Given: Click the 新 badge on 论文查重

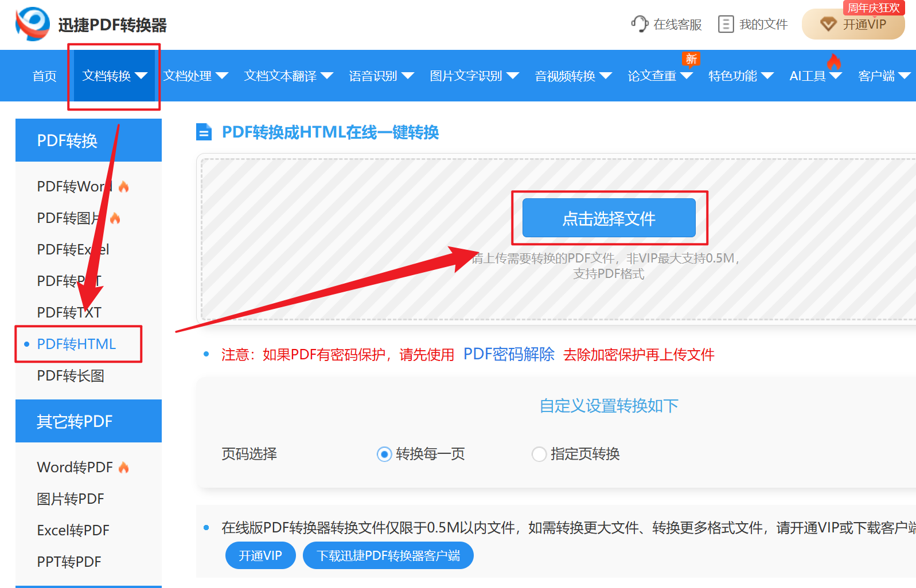Looking at the screenshot, I should click(691, 59).
